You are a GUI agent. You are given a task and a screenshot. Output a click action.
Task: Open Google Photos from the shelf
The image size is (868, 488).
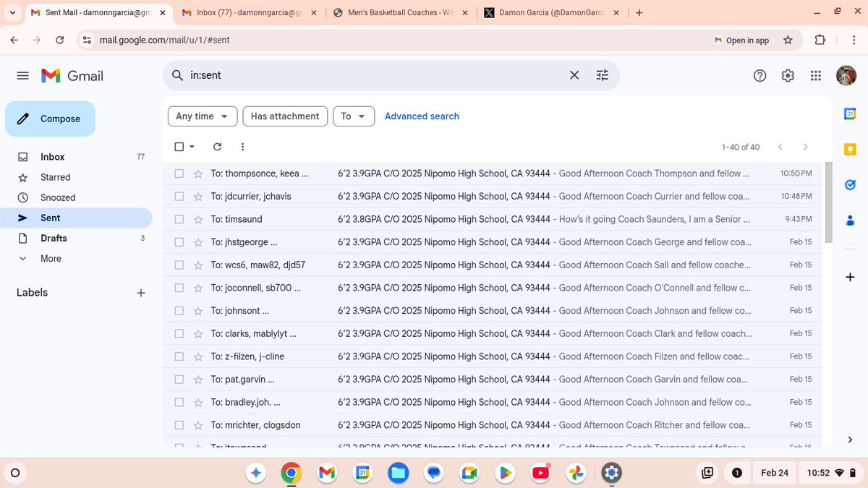coord(576,473)
